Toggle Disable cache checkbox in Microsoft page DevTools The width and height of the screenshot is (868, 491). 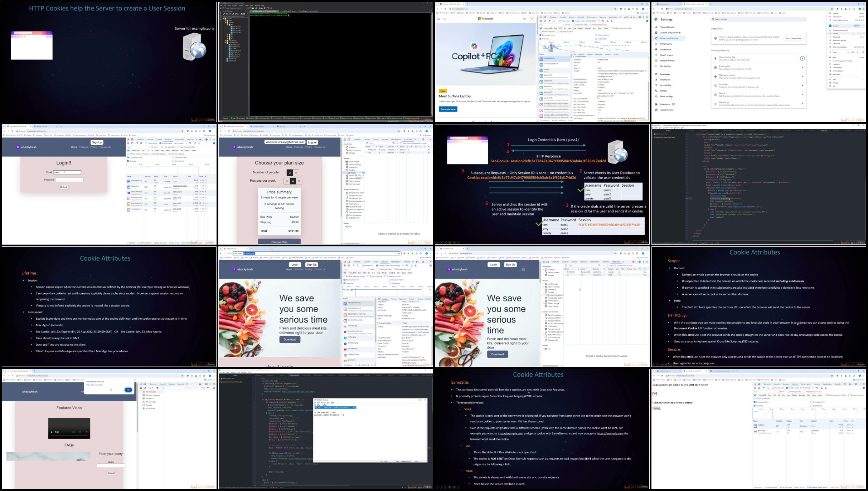coord(573,21)
